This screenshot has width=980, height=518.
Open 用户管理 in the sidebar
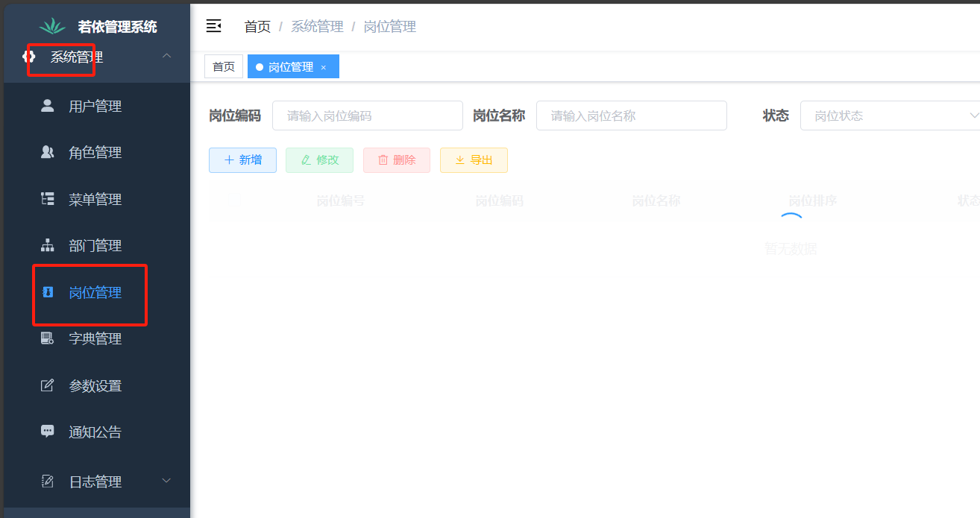coord(95,106)
